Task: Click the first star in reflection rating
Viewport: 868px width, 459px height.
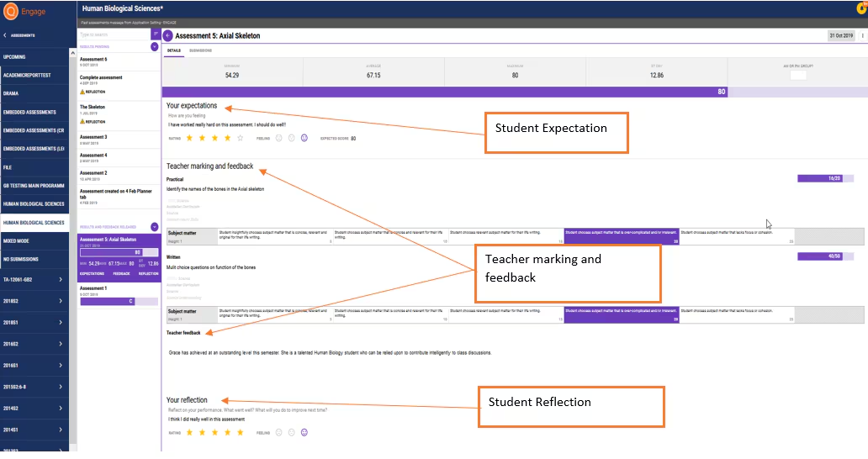Action: (x=189, y=432)
